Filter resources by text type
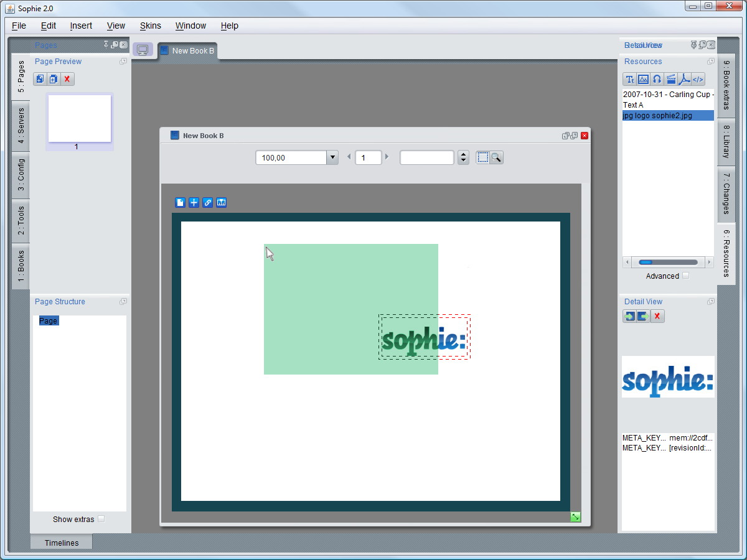This screenshot has width=747, height=560. pos(630,79)
